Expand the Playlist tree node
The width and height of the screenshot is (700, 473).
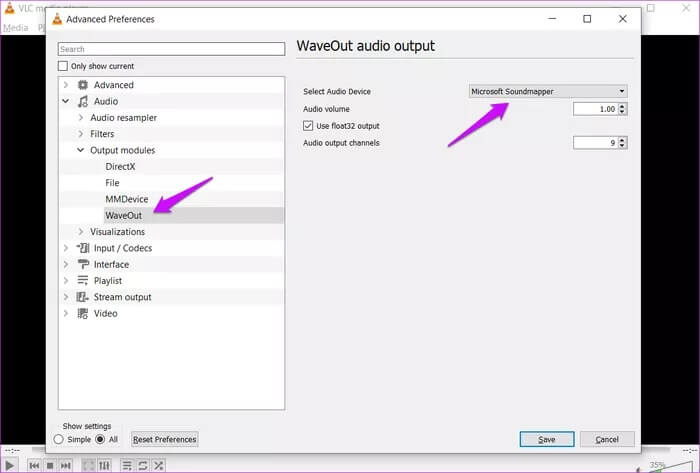[x=66, y=281]
